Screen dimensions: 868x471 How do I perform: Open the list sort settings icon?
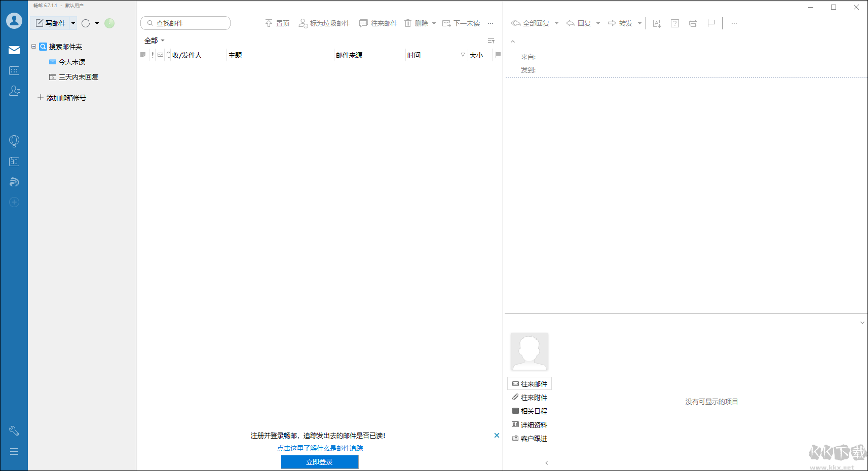491,41
